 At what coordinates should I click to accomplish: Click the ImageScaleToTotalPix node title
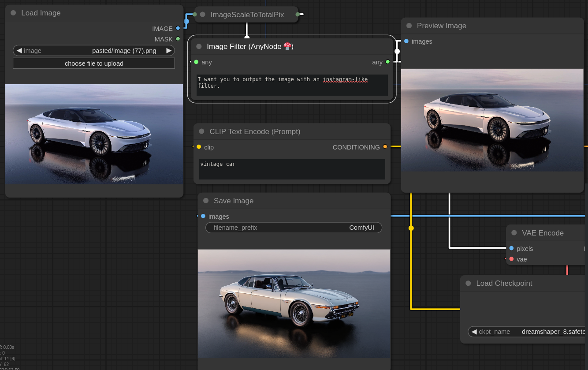pos(247,15)
